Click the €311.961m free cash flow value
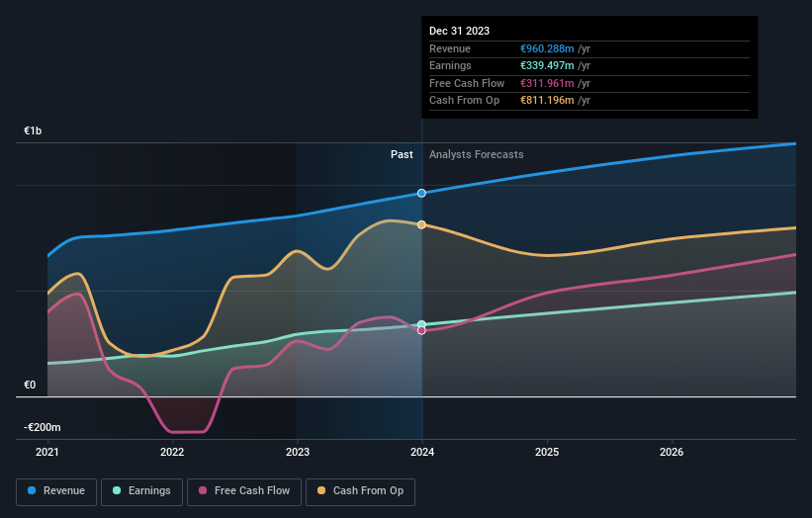Screen dimensions: 812x518 coord(547,83)
